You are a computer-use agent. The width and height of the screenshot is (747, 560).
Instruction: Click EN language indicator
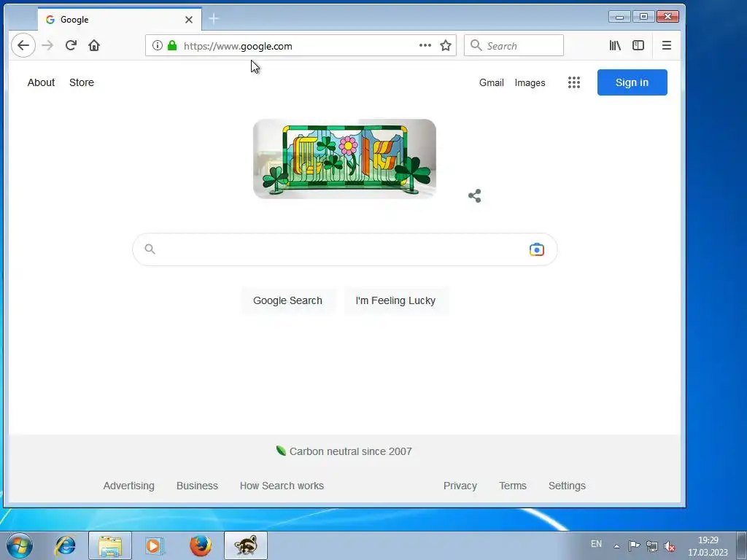[596, 544]
